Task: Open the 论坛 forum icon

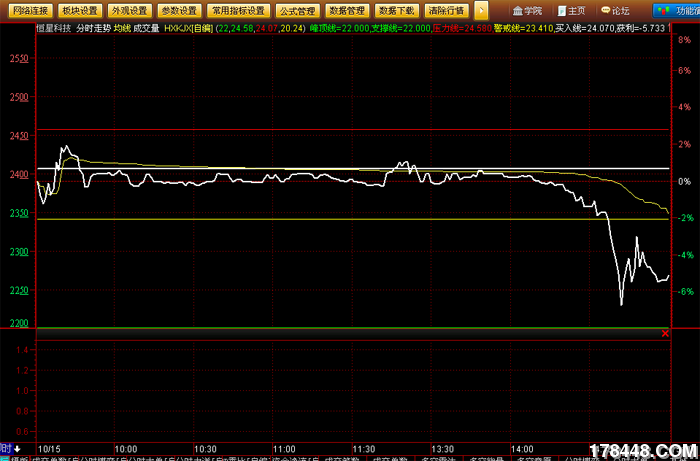Action: [620, 10]
